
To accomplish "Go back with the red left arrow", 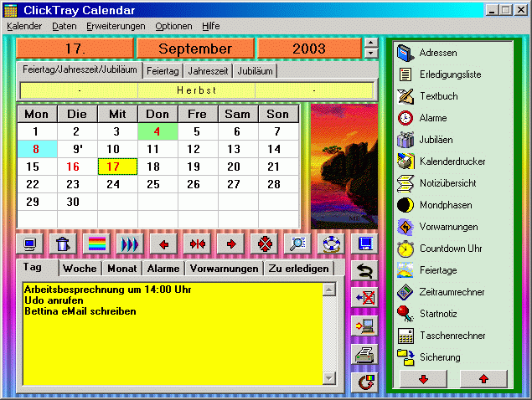I will tap(163, 244).
